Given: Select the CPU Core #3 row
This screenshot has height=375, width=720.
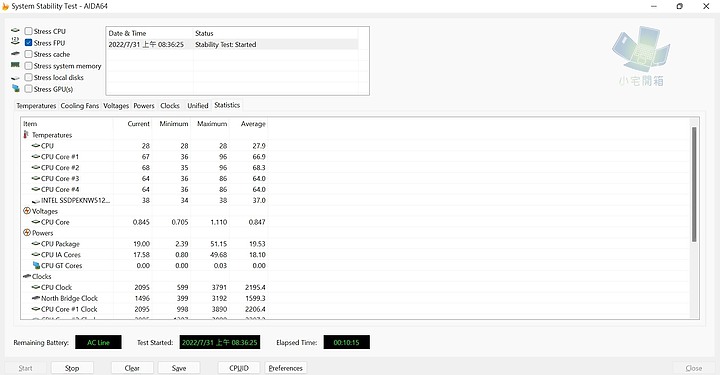Looking at the screenshot, I should tap(145, 179).
